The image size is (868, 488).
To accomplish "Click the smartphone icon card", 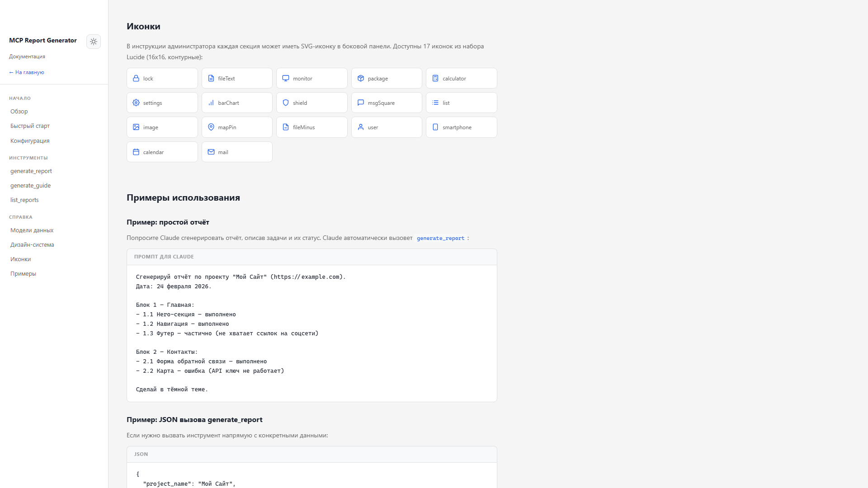I will point(461,127).
